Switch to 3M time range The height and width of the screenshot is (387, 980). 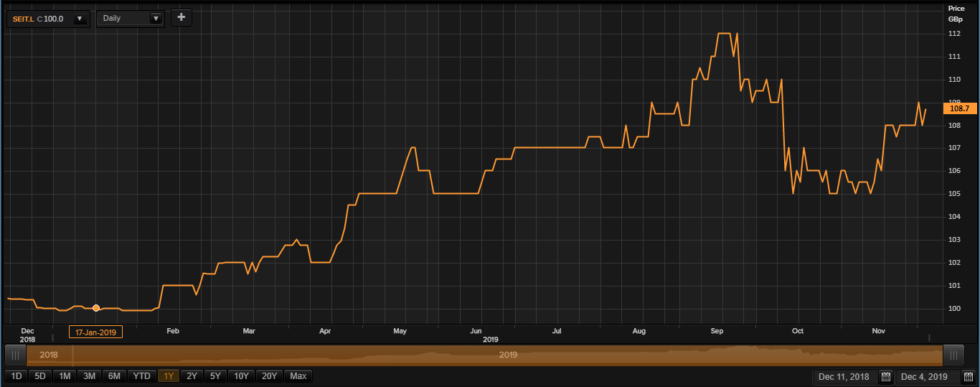click(89, 376)
